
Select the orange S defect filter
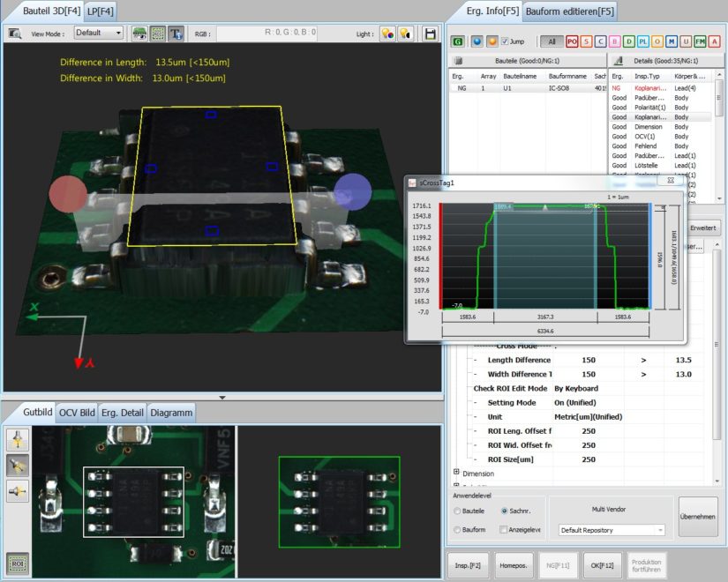(587, 41)
